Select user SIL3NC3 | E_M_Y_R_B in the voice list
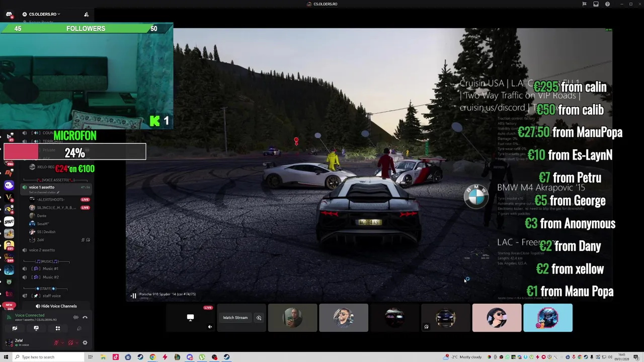Screen dimensions: 644x362 point(59,208)
